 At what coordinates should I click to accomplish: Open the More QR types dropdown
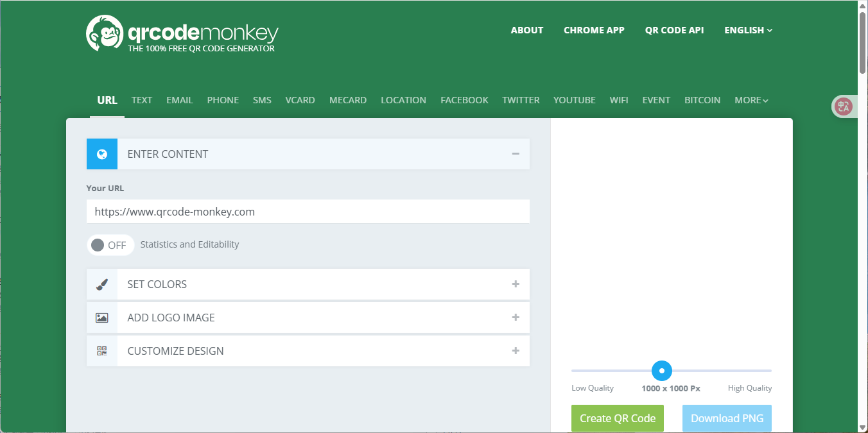(751, 100)
